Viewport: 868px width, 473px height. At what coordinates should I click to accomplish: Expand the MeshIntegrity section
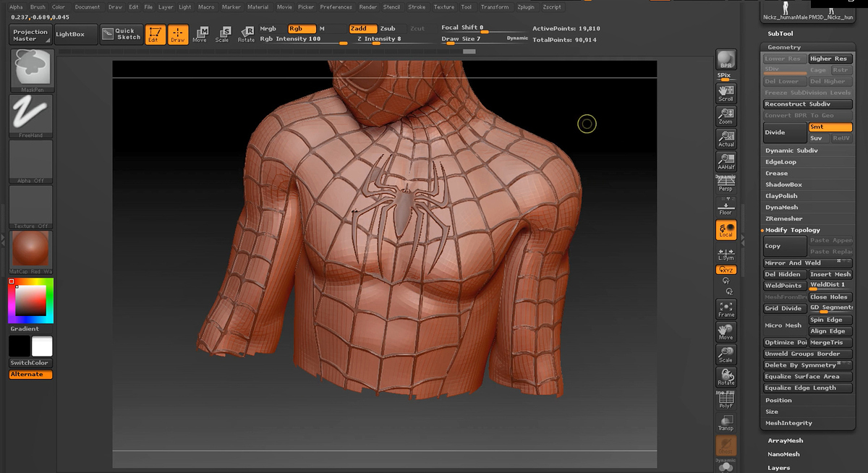pyautogui.click(x=789, y=423)
